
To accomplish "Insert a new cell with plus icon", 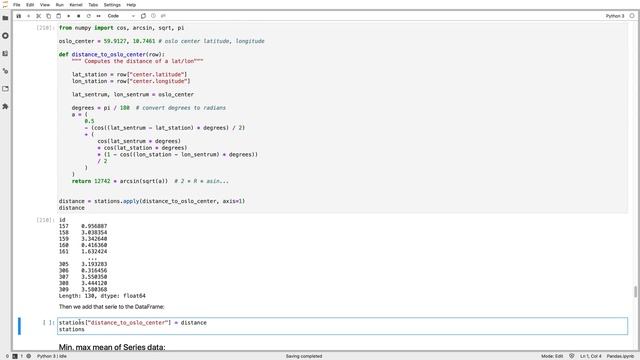I will click(x=29, y=16).
